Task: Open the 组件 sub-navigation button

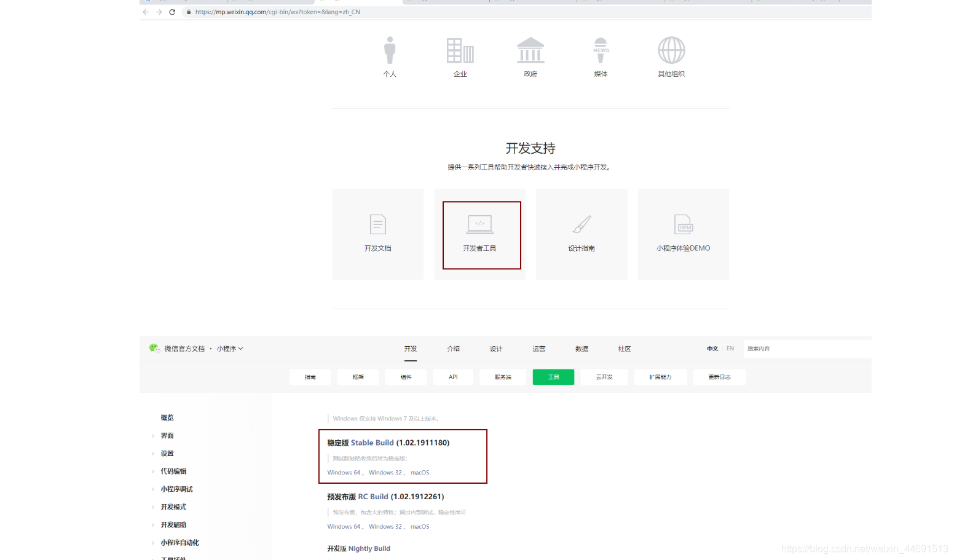Action: pyautogui.click(x=406, y=377)
